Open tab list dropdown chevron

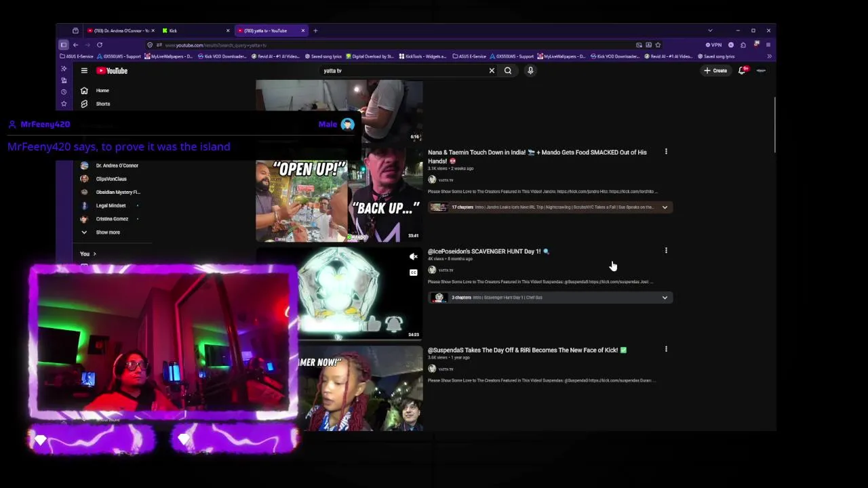(710, 30)
